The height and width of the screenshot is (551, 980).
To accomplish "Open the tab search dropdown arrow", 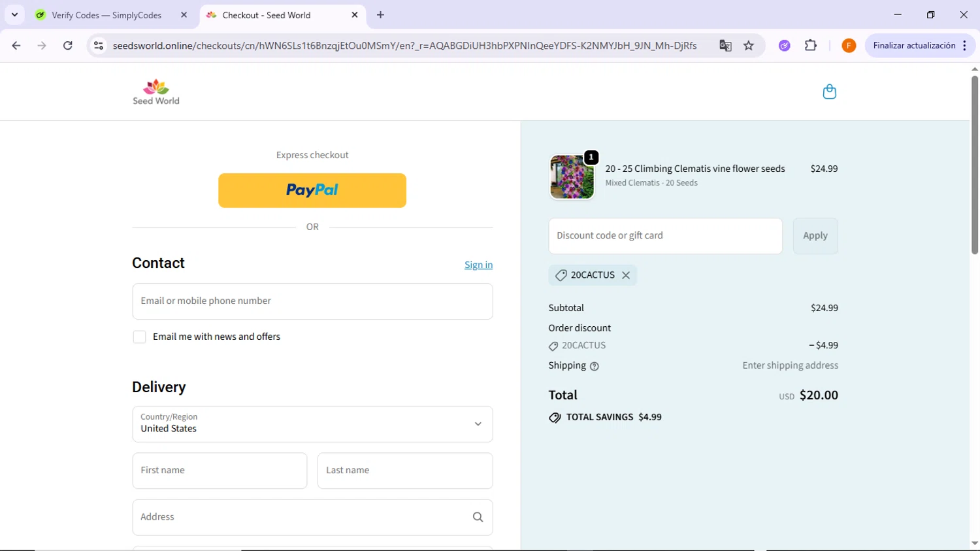I will coord(14,15).
